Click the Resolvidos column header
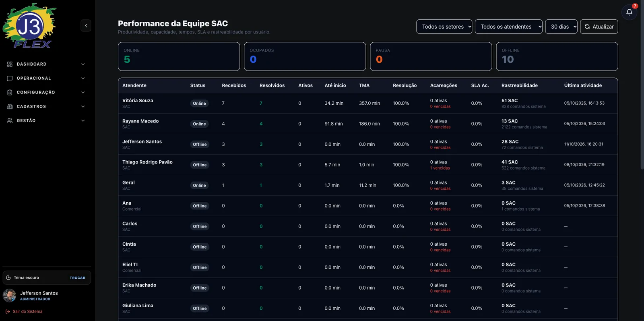Screen dimensions: 644x321 (x=272, y=85)
